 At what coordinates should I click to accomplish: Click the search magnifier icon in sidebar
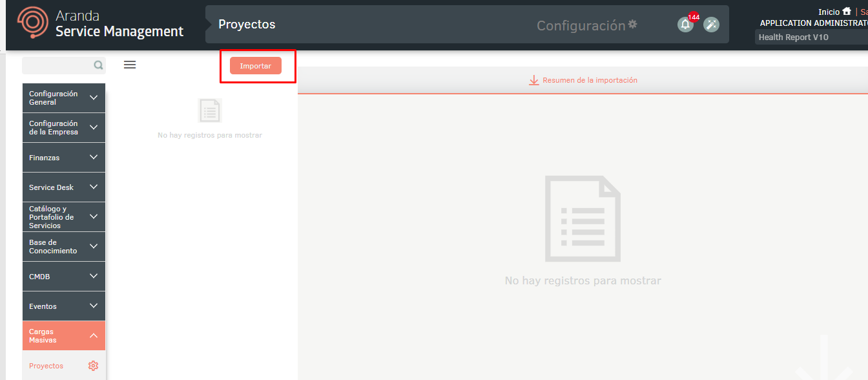click(98, 65)
